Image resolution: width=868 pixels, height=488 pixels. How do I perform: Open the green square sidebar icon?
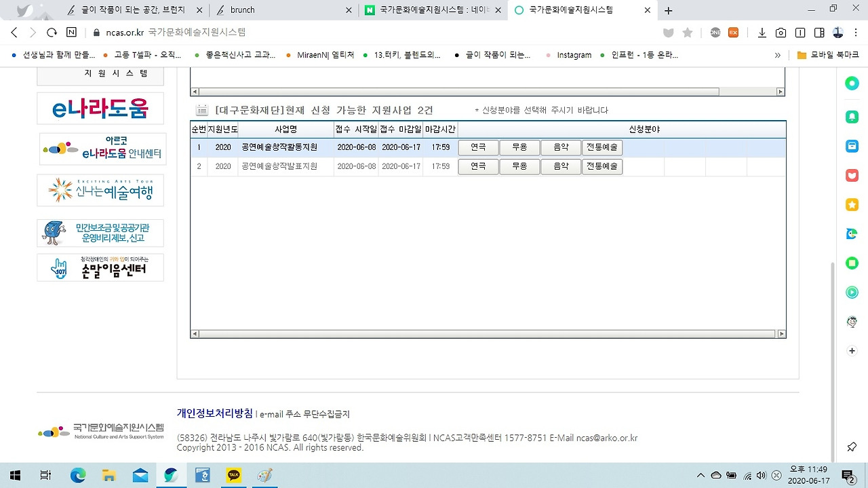852,263
